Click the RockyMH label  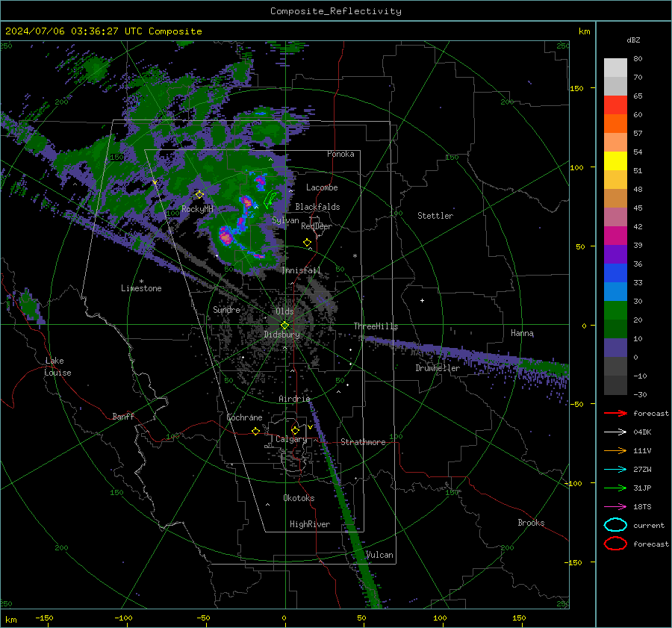click(197, 209)
